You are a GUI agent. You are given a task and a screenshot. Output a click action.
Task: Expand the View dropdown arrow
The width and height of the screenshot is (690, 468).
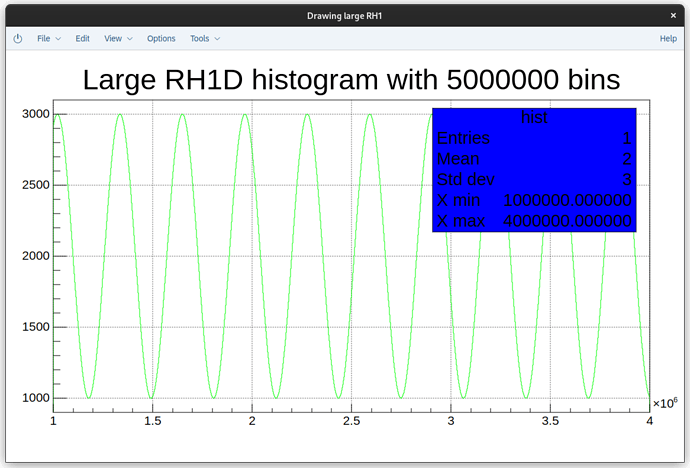pyautogui.click(x=130, y=39)
